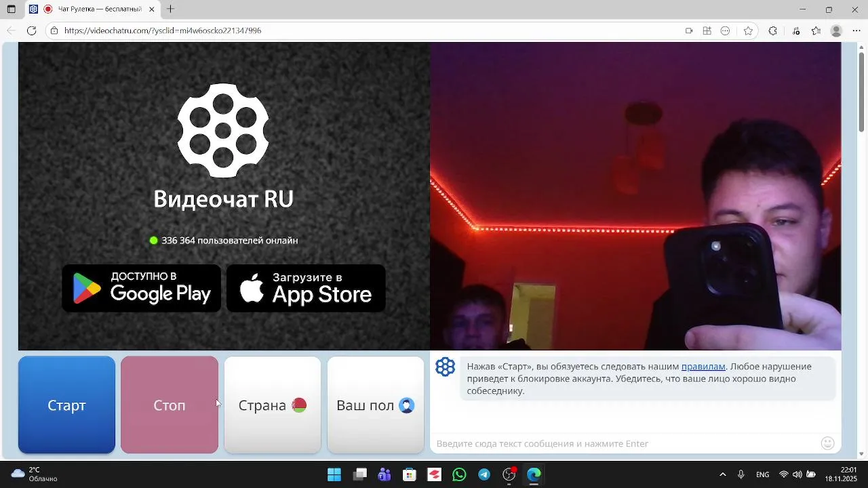Click the App Store download badge
This screenshot has width=868, height=488.
(306, 288)
